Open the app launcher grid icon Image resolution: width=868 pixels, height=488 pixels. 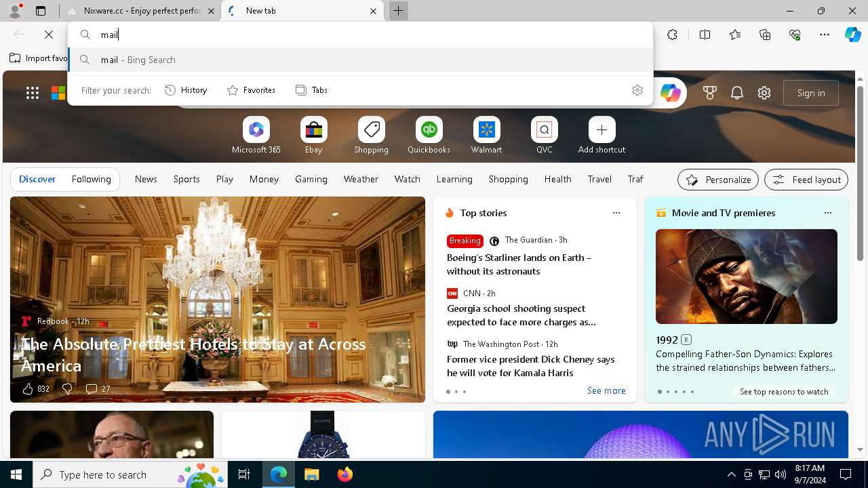coord(32,93)
